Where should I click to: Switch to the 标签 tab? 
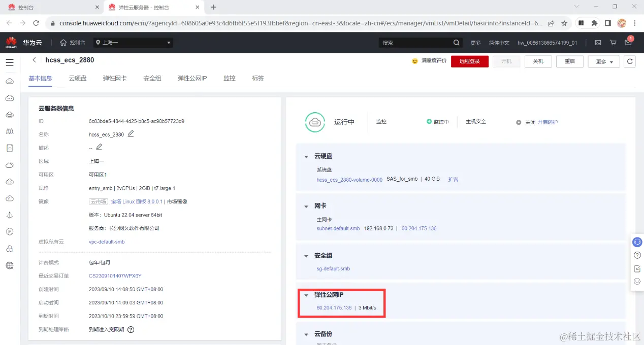coord(258,78)
